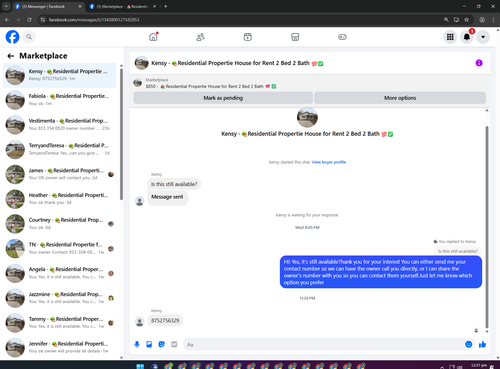Open the Marketplace storefront icon

point(295,37)
